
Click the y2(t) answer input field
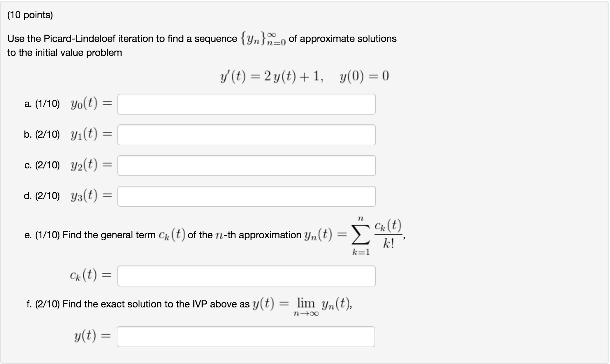246,165
